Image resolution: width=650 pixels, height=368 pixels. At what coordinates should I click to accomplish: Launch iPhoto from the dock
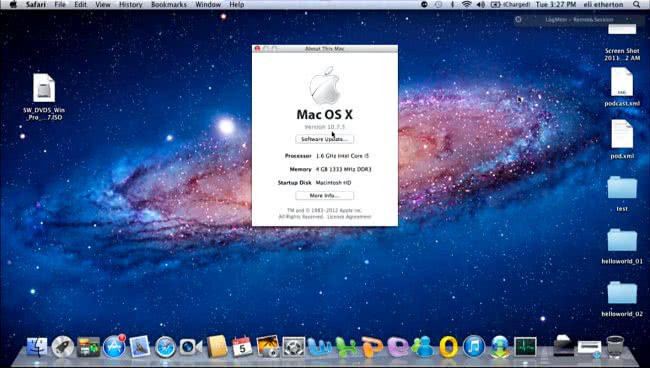(268, 346)
